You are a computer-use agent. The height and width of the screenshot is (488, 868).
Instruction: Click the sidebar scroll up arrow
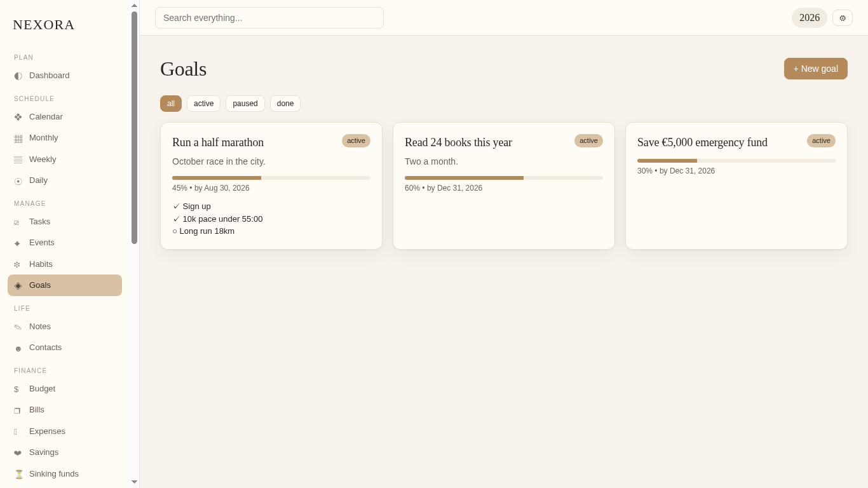click(134, 5)
